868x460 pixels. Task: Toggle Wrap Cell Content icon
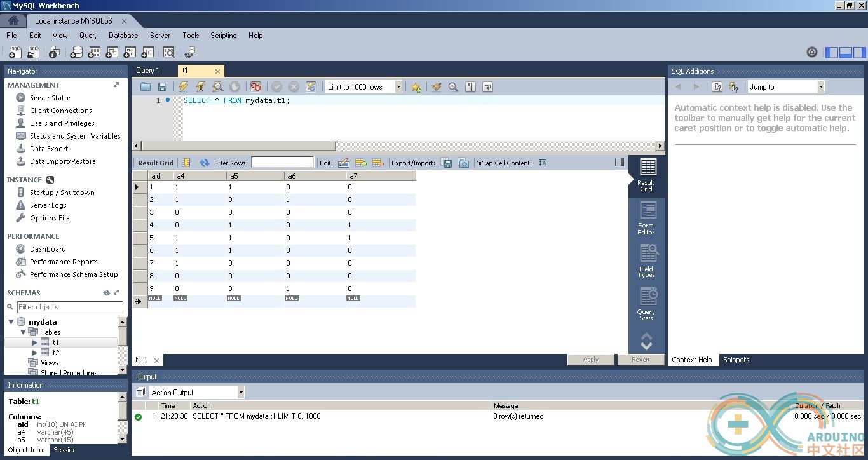(x=542, y=163)
